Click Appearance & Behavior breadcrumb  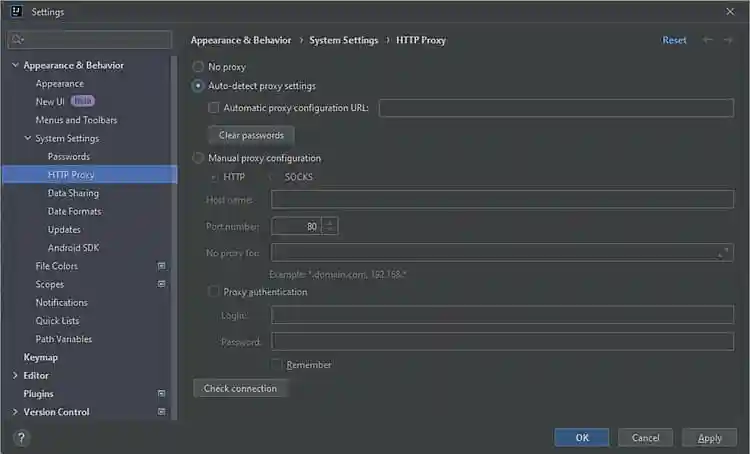click(241, 40)
